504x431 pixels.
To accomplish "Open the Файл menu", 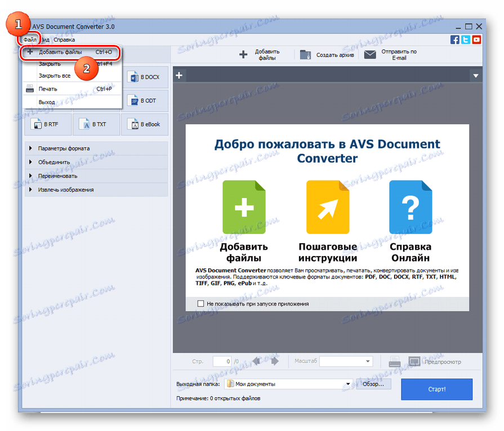I will click(30, 40).
